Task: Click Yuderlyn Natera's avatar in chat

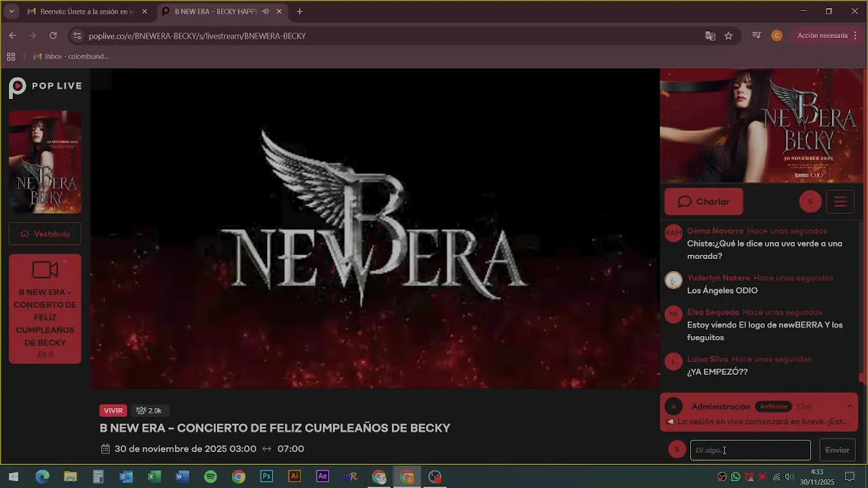Action: click(x=673, y=280)
